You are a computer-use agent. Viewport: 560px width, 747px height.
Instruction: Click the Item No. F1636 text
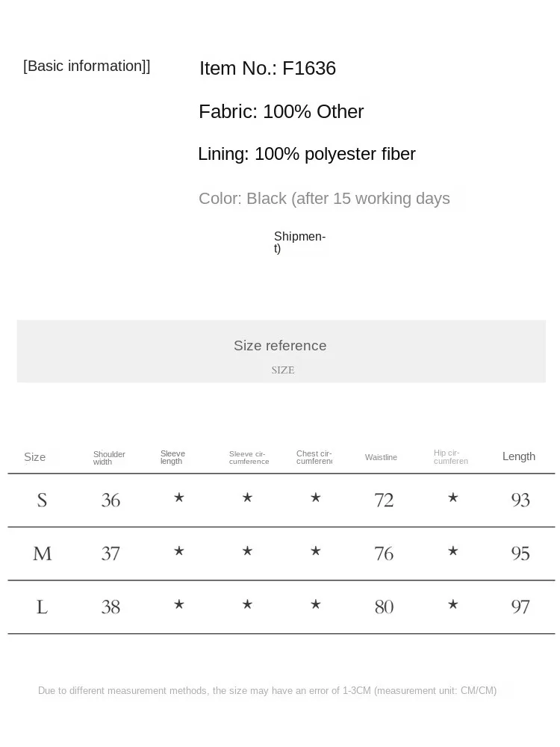(267, 69)
